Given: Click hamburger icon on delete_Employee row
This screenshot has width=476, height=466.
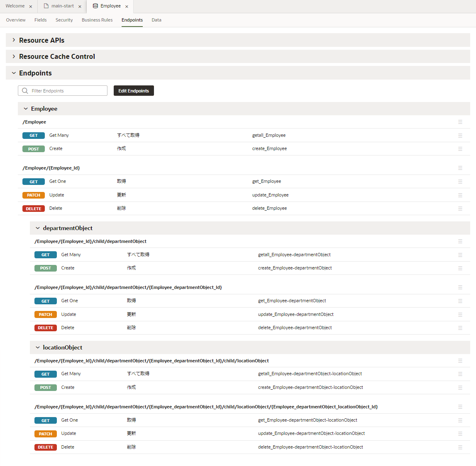Looking at the screenshot, I should coord(460,209).
